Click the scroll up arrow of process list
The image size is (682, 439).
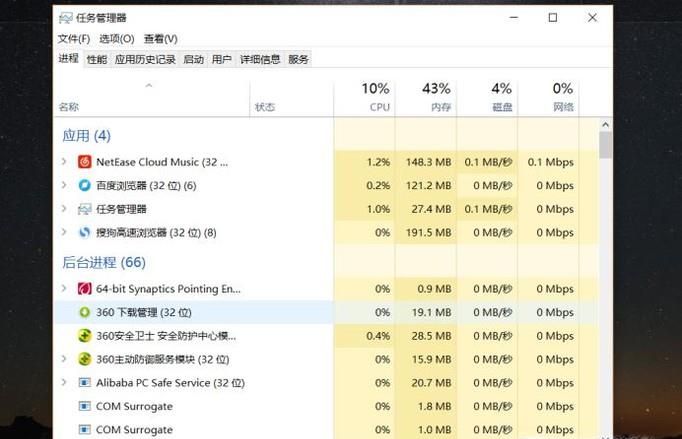605,125
